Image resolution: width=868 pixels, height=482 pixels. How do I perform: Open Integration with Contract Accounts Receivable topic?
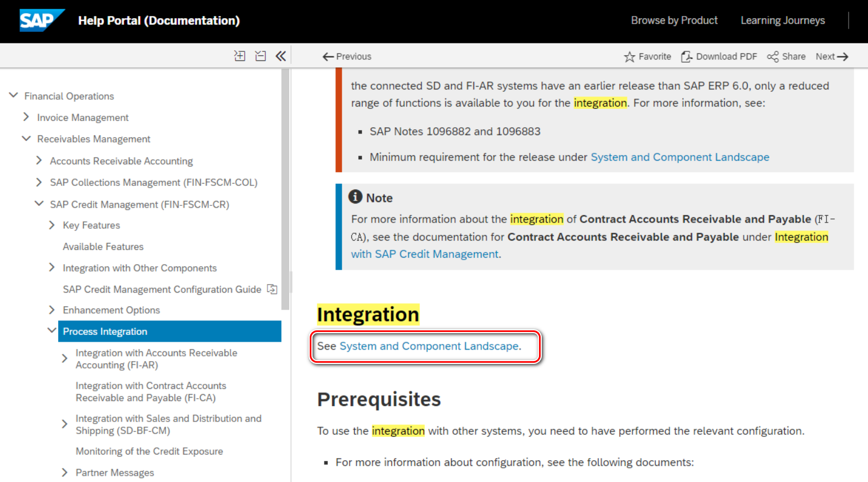[151, 392]
